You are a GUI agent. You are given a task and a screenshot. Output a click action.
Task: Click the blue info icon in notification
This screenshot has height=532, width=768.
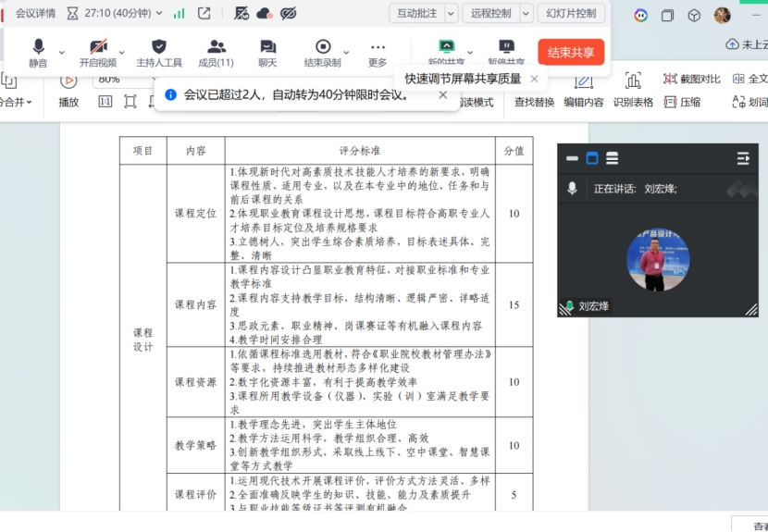170,94
